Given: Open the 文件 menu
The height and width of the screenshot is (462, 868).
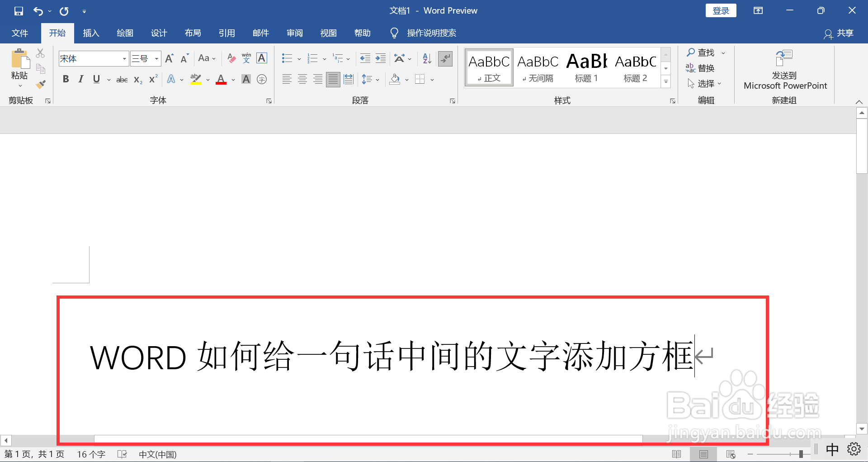Looking at the screenshot, I should pyautogui.click(x=20, y=33).
